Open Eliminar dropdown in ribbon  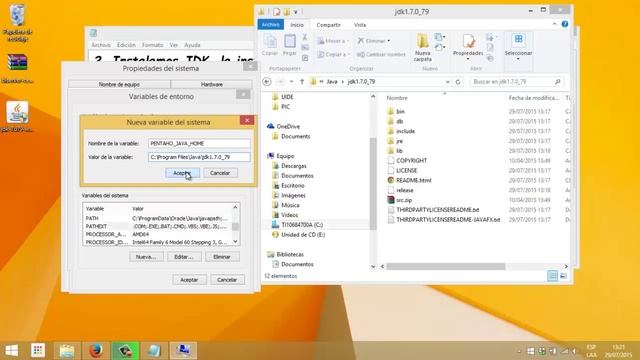coord(374,41)
